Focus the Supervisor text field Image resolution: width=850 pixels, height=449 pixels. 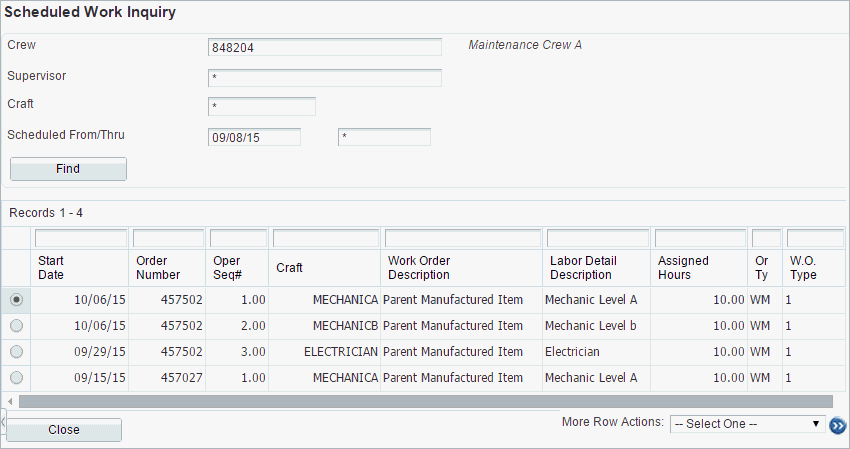(x=325, y=78)
